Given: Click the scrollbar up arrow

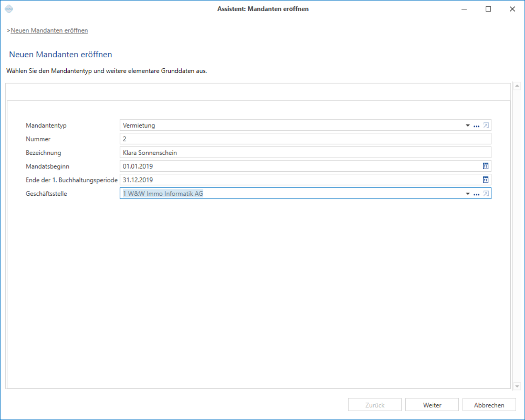Looking at the screenshot, I should pyautogui.click(x=517, y=86).
